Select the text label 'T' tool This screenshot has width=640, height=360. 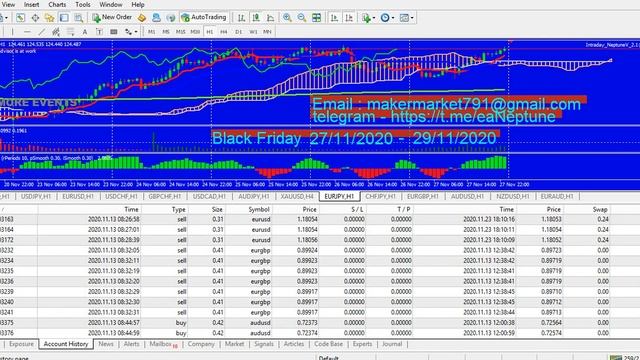pos(99,32)
